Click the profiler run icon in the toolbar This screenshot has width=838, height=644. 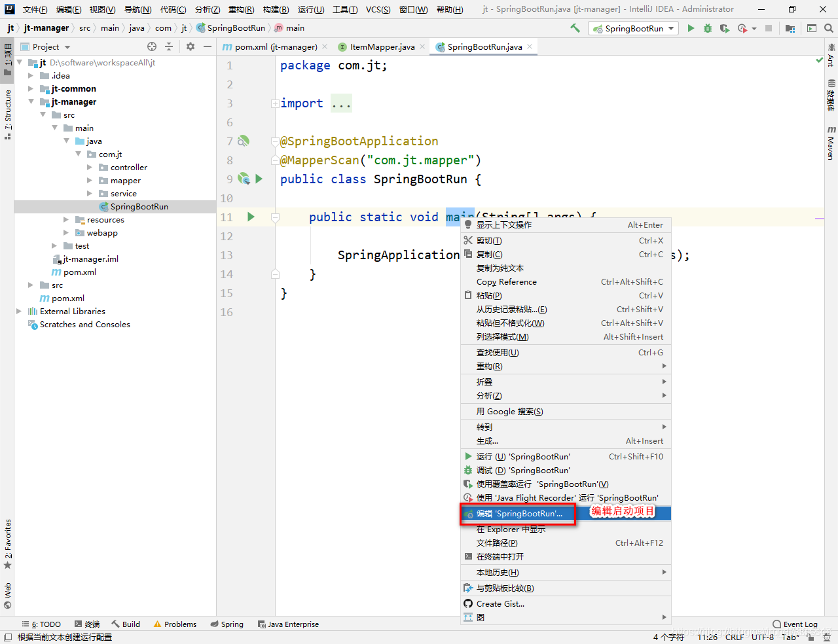click(x=741, y=28)
